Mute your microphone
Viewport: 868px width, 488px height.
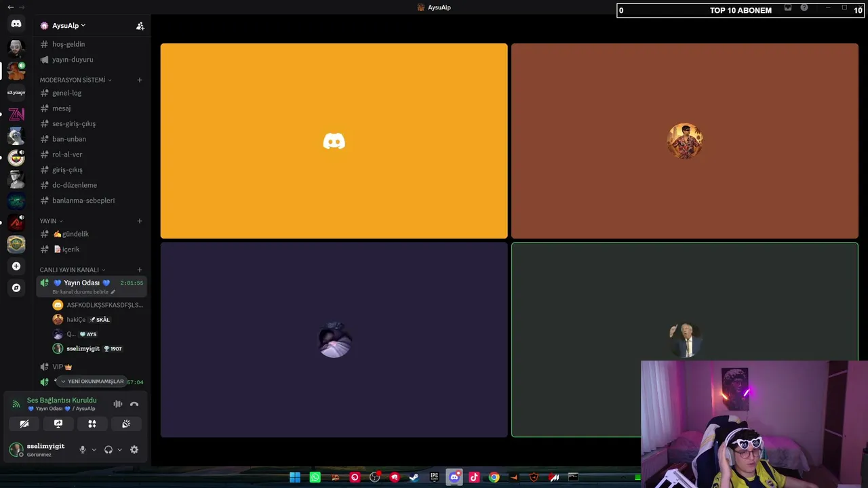(x=83, y=449)
